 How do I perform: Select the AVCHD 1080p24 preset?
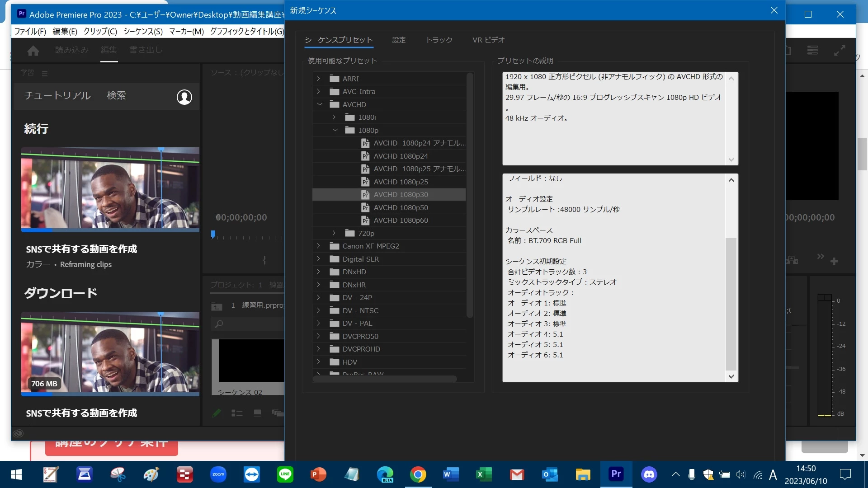coord(401,156)
